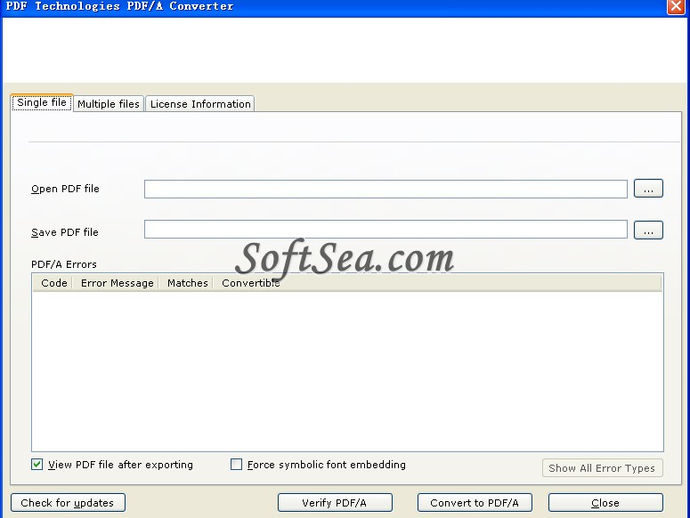
Task: Click the PDF/A Errors label
Action: tap(64, 264)
